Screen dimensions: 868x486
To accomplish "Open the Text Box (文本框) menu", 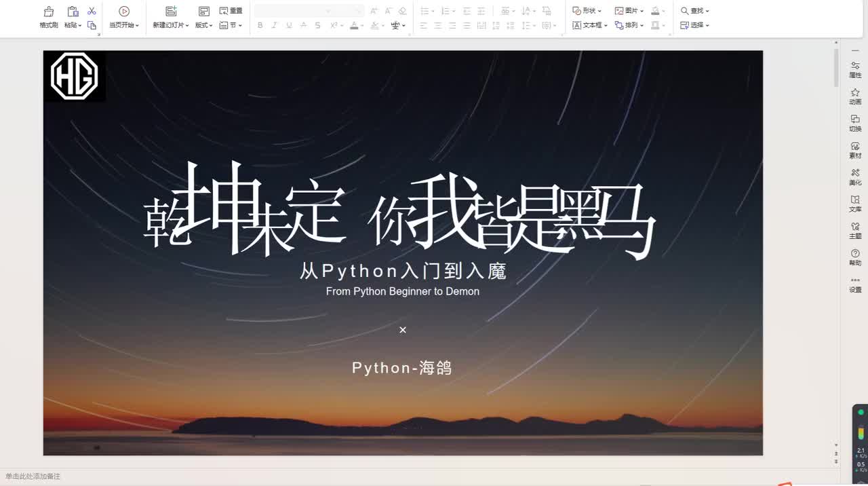I will click(589, 25).
